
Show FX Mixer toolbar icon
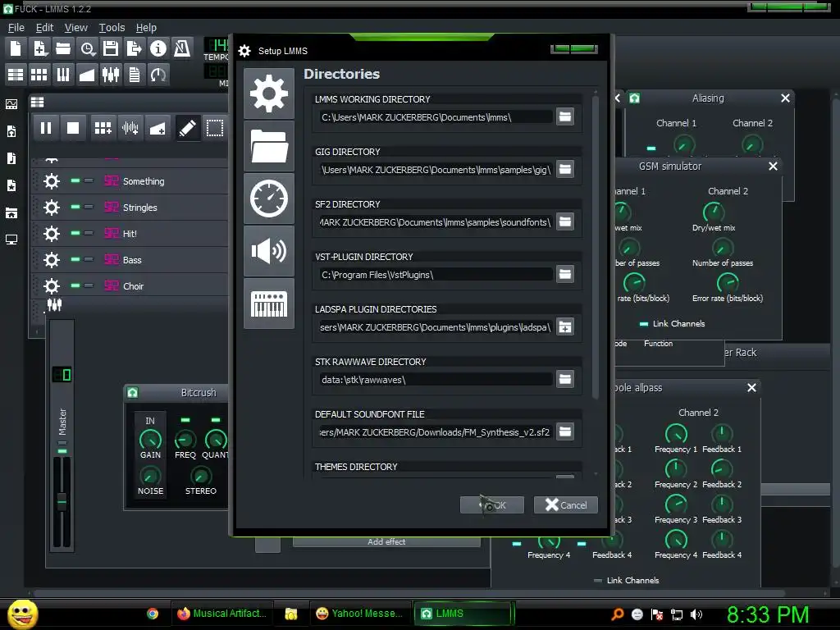point(111,75)
